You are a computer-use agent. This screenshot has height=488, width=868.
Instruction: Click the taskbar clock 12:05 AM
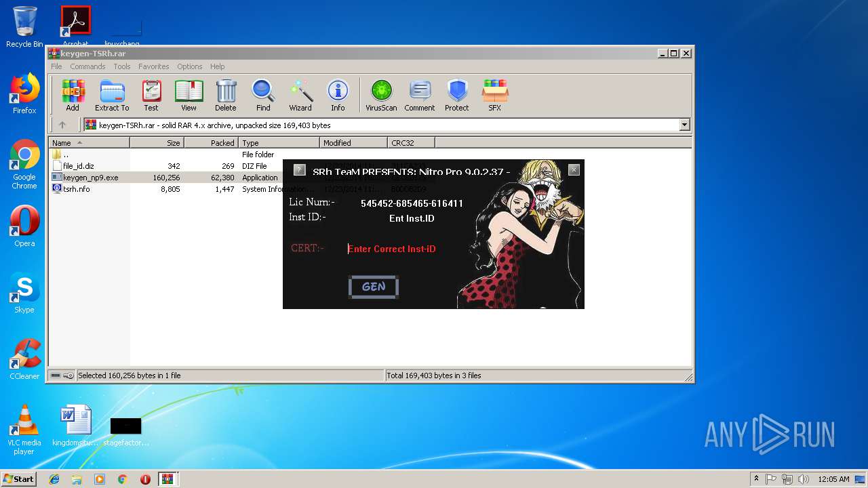[x=833, y=479]
